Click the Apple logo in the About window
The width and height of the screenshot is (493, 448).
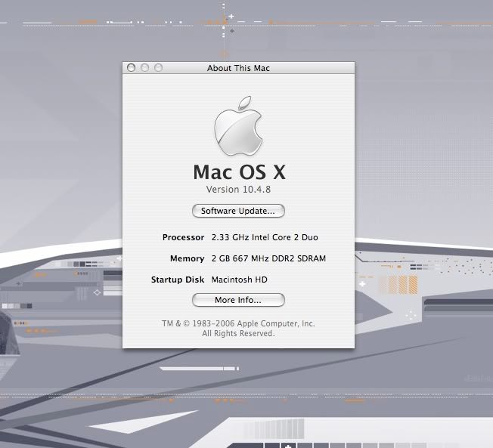coord(238,124)
